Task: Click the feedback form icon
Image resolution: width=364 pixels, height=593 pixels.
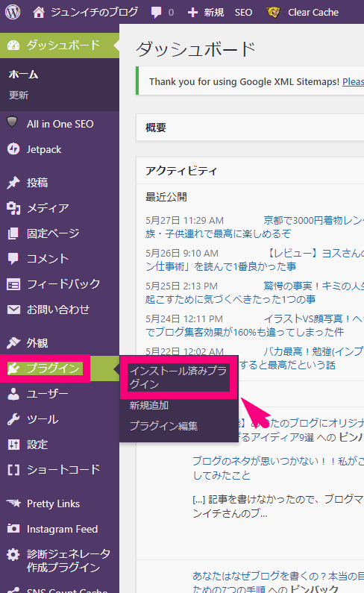Action: (13, 284)
